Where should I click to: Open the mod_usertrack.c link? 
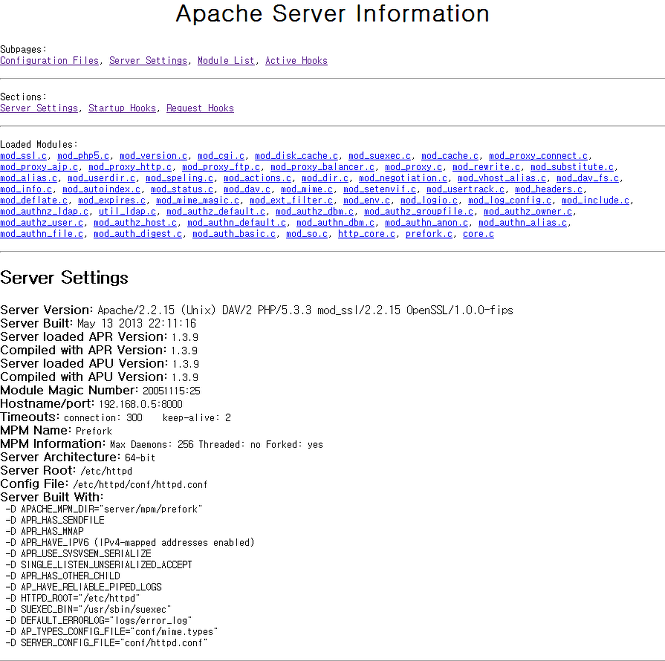pos(465,189)
